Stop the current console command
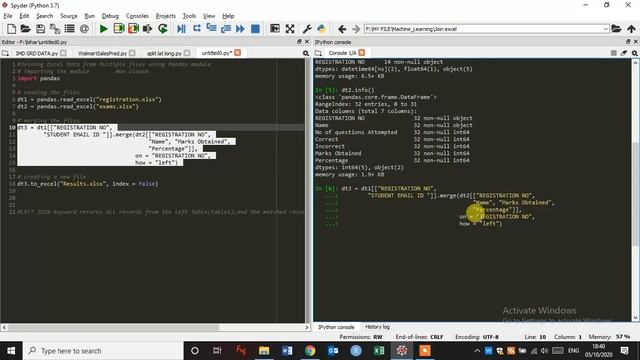Screen dimensions: 640x360 (x=613, y=53)
